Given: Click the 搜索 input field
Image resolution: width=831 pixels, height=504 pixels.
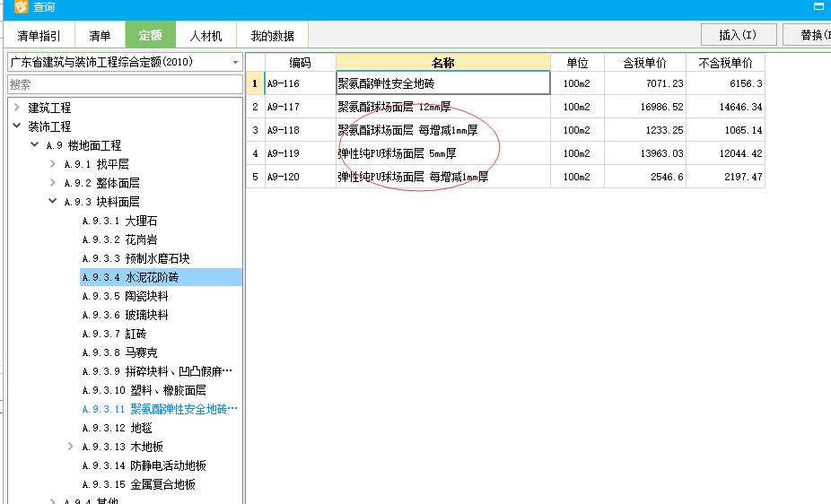Looking at the screenshot, I should coord(125,84).
